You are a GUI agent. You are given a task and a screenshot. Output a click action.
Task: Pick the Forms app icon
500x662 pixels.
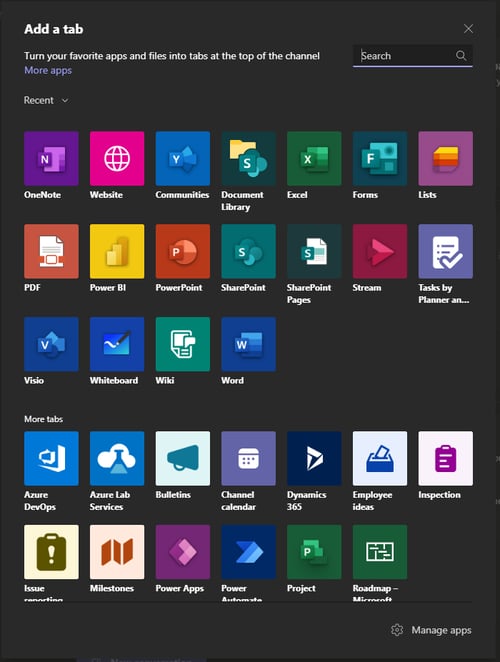point(380,158)
